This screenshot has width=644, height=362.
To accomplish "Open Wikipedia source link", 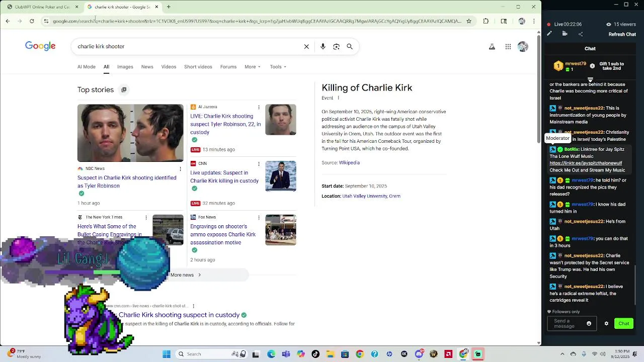I will pyautogui.click(x=349, y=163).
